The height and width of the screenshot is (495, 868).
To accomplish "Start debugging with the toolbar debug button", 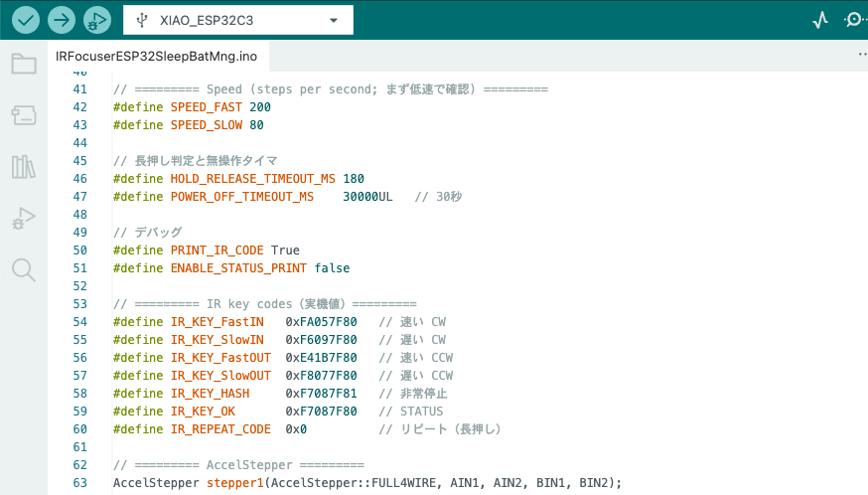I will [x=96, y=20].
